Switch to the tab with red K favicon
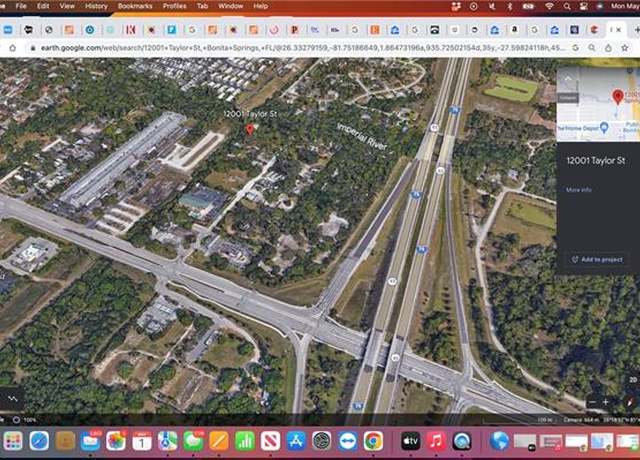Screen dimensions: 640x460 point(131,30)
